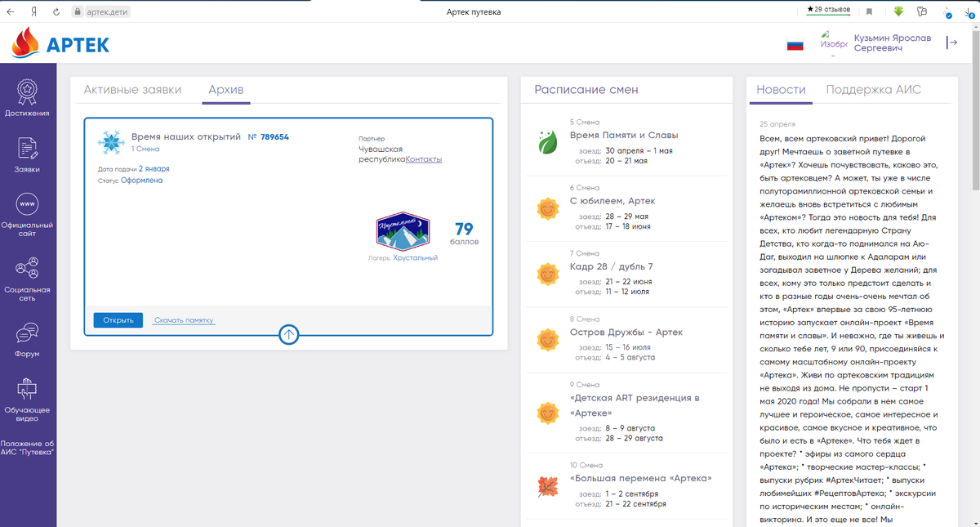The image size is (980, 527).
Task: Click the snowflake icon of Время наших открытий
Action: pos(110,142)
